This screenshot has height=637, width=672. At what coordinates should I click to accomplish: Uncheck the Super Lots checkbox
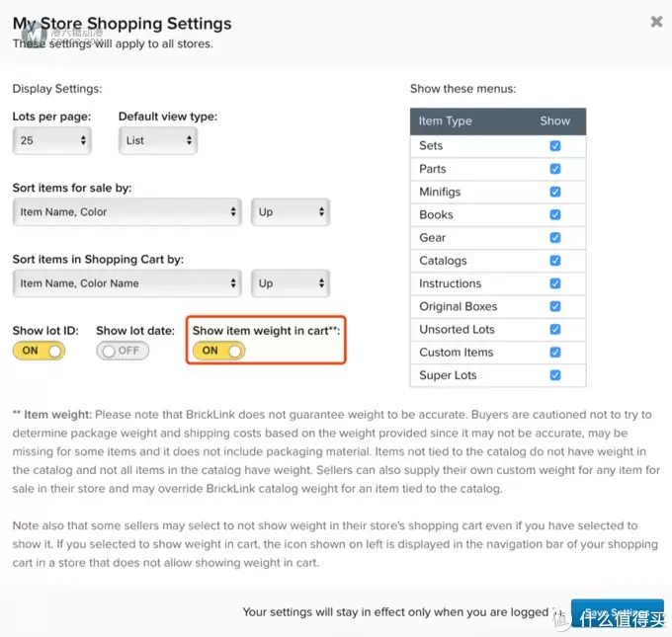pos(555,375)
